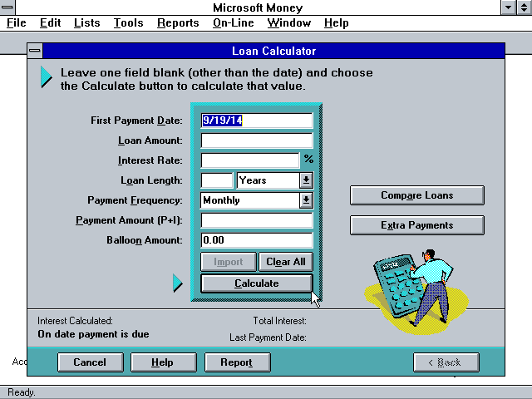Generate a loan Report
The image size is (532, 399).
pyautogui.click(x=236, y=362)
